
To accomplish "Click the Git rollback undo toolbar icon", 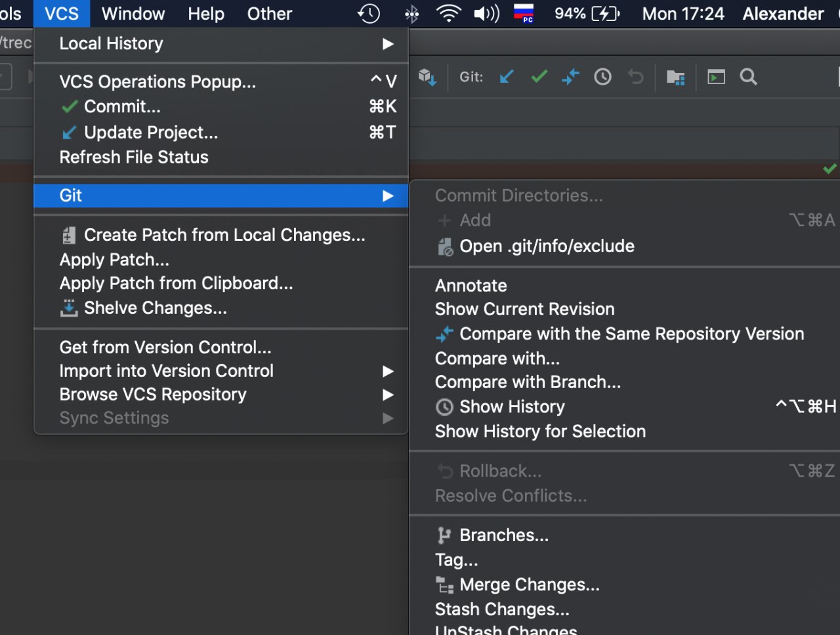I will click(635, 77).
